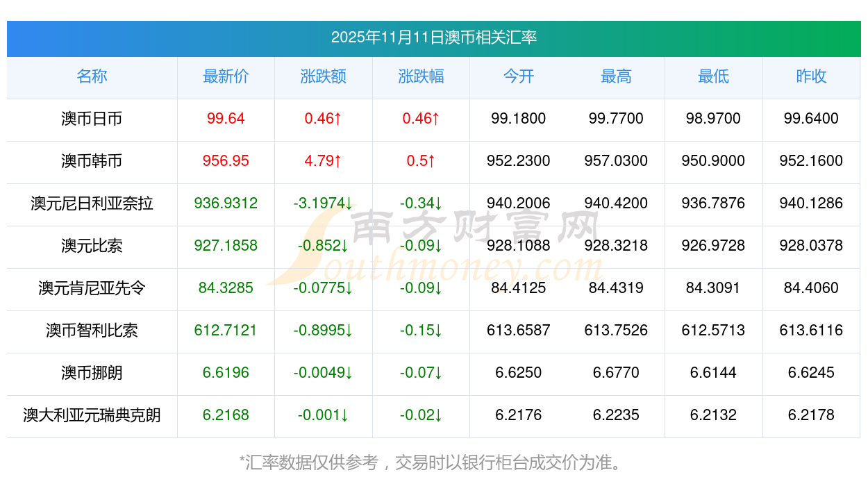Image resolution: width=868 pixels, height=484 pixels.
Task: Select latest price 927.1858
Action: point(226,246)
